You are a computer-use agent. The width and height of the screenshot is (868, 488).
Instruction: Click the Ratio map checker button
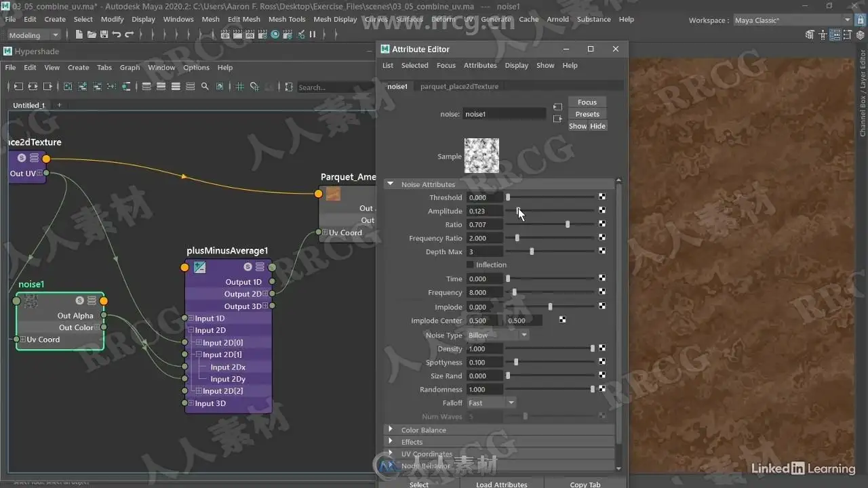pos(601,224)
